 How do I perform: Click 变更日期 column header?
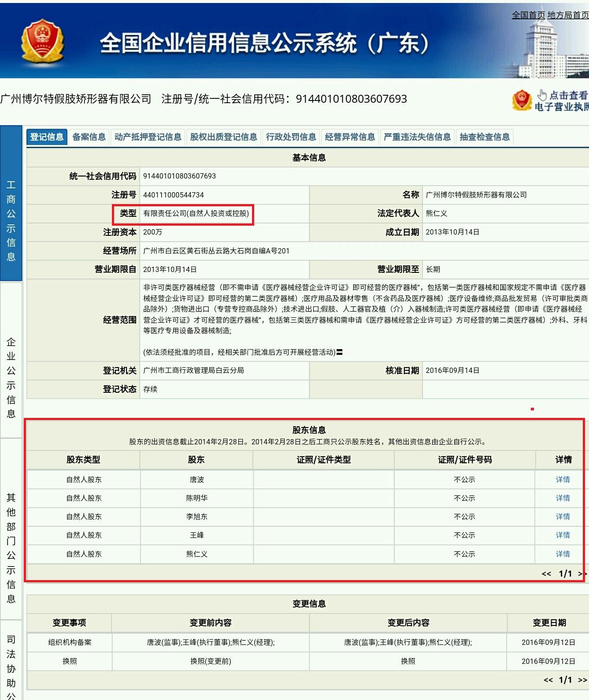pos(549,623)
